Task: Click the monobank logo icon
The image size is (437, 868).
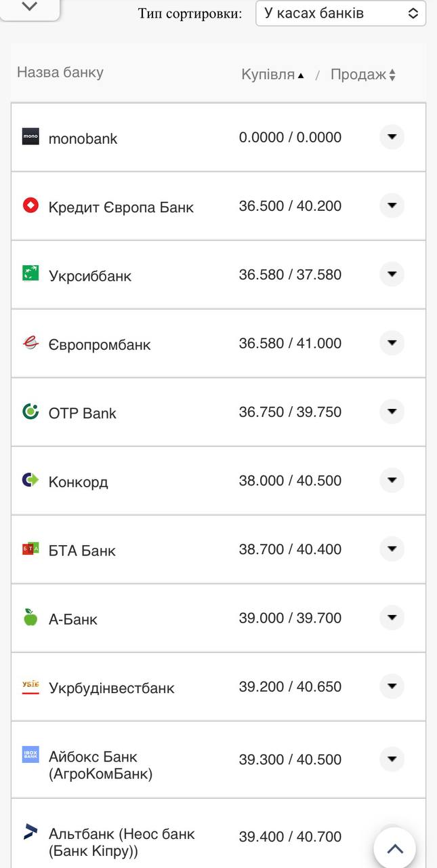Action: click(x=30, y=137)
